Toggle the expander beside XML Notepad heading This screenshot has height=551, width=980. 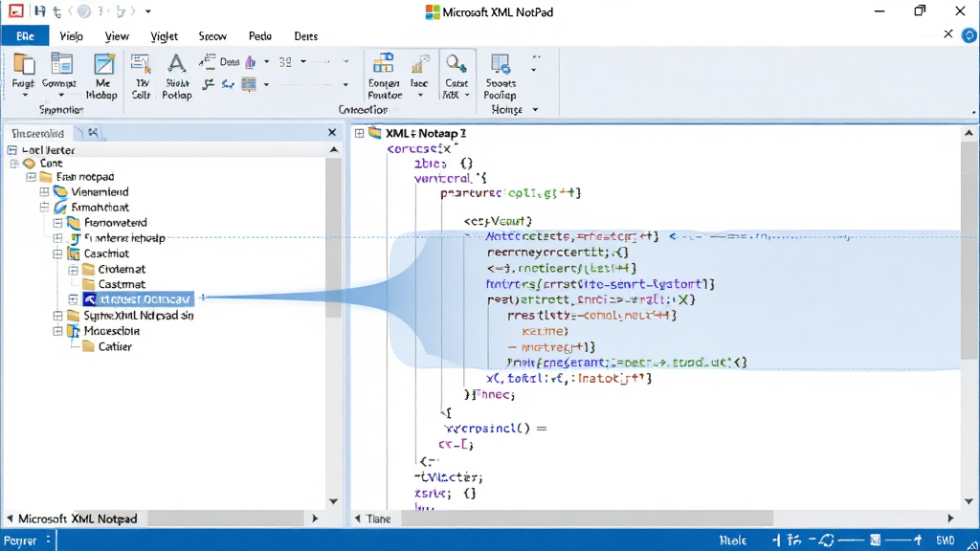360,133
